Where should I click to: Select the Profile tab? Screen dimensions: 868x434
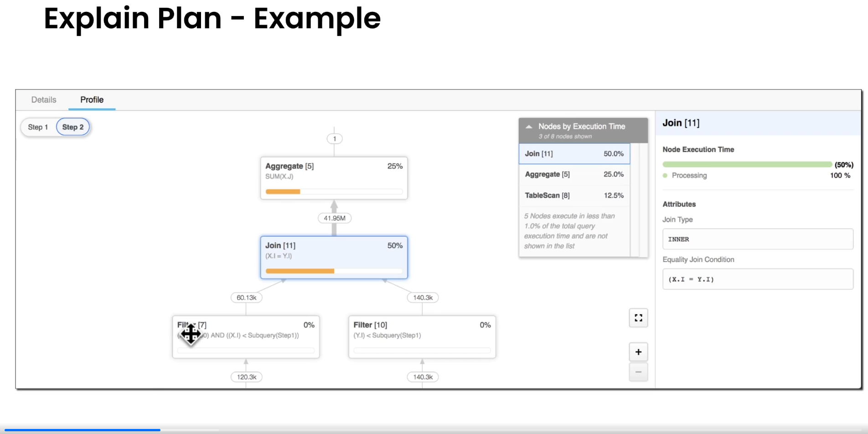(92, 100)
